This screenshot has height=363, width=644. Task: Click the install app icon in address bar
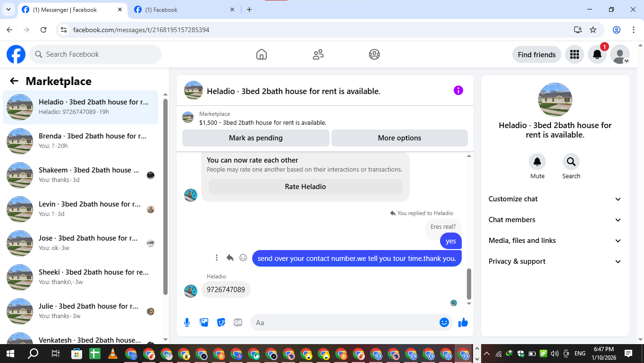coord(578,30)
